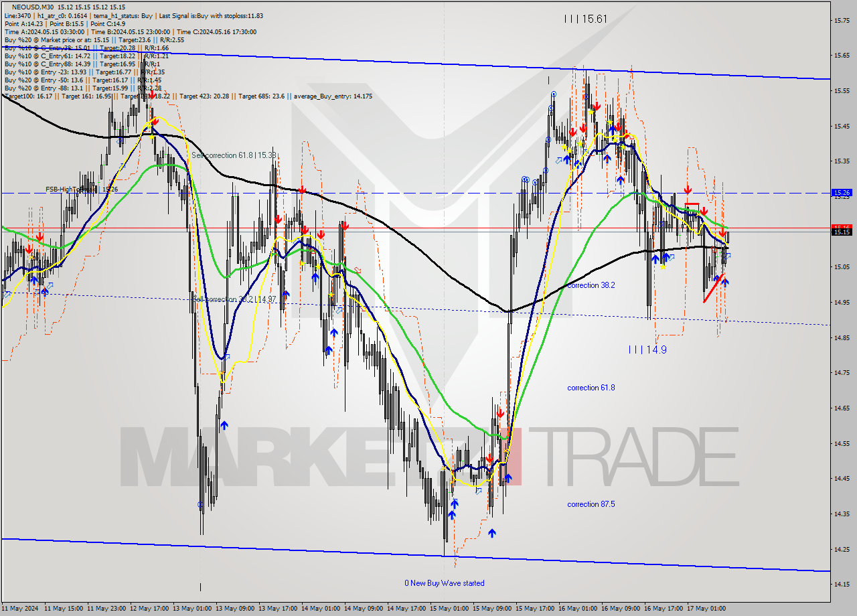Select the 'Time A:2024.05.15 03:30:00' line

point(44,31)
